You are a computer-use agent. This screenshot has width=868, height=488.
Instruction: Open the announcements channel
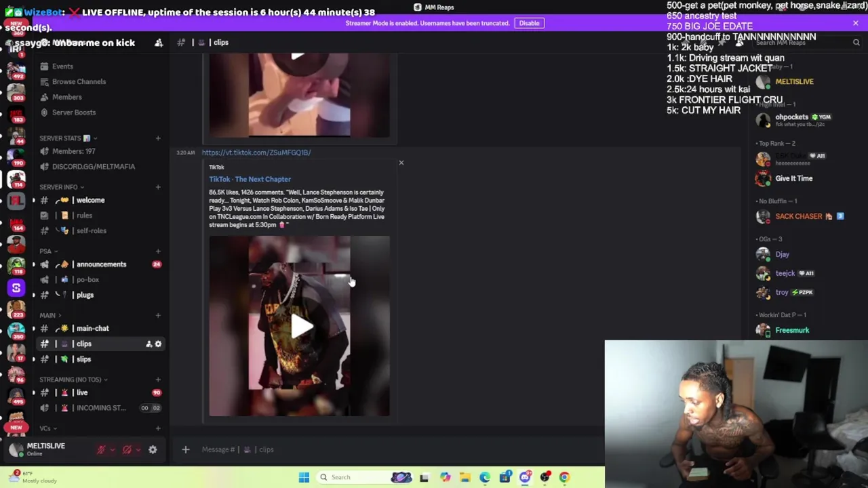[100, 264]
